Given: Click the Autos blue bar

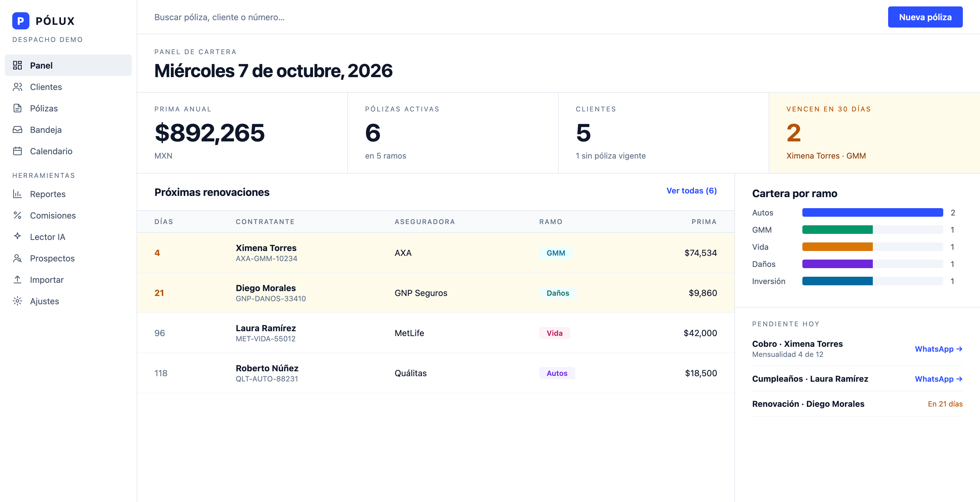Looking at the screenshot, I should [x=873, y=213].
